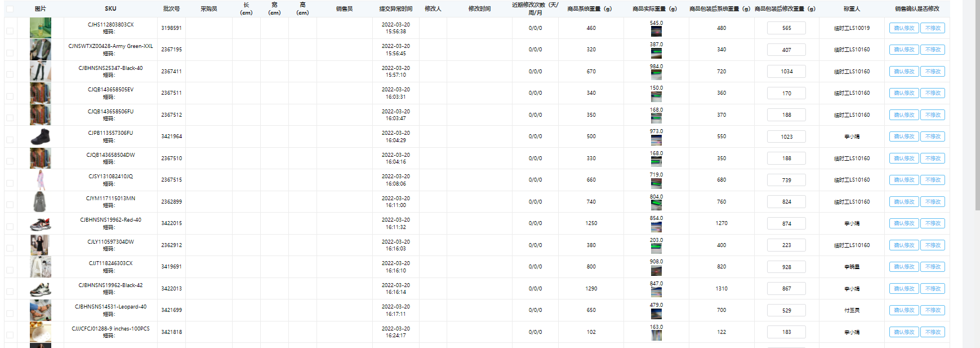Screen dimensions: 980x348
Task: Select batch number 3421964
Action: pyautogui.click(x=171, y=136)
